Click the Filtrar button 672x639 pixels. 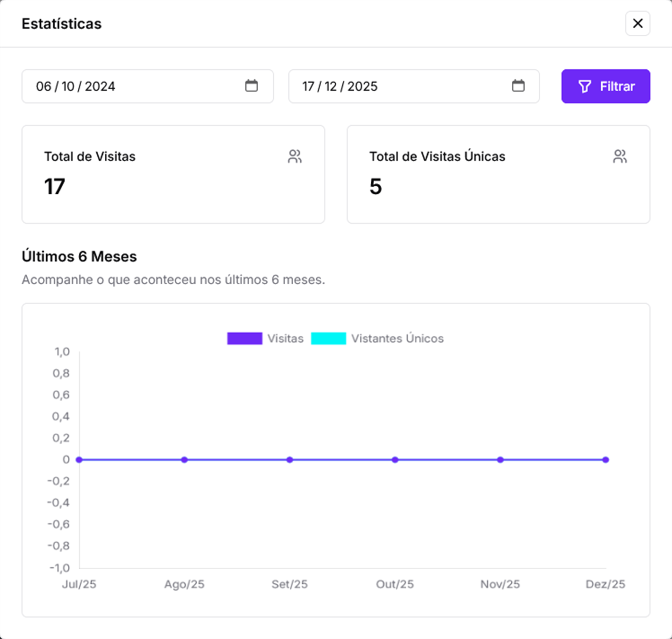coord(605,86)
